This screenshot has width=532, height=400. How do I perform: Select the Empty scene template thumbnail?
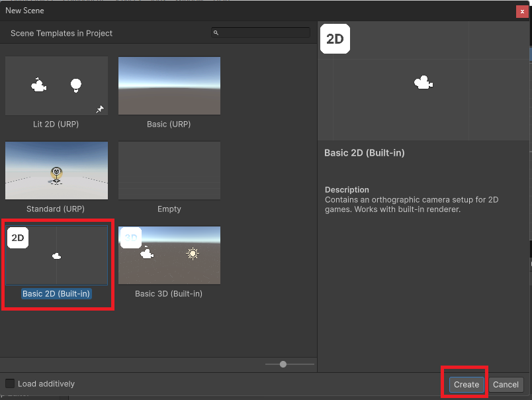pos(169,170)
